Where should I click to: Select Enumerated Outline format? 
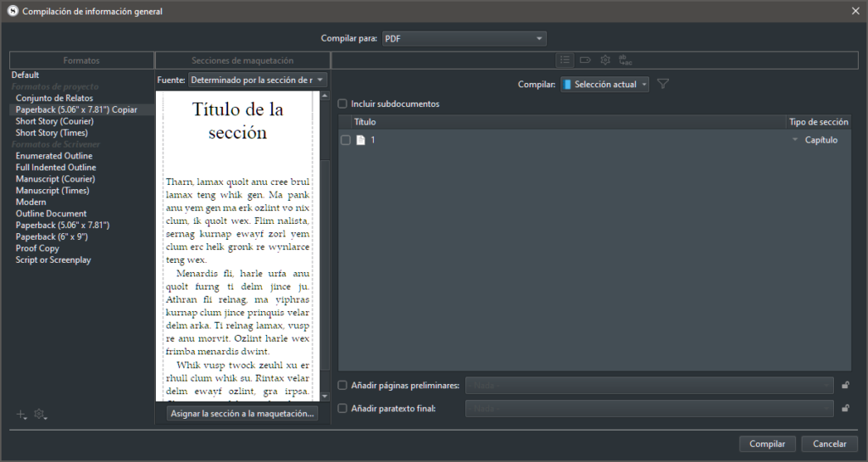53,156
